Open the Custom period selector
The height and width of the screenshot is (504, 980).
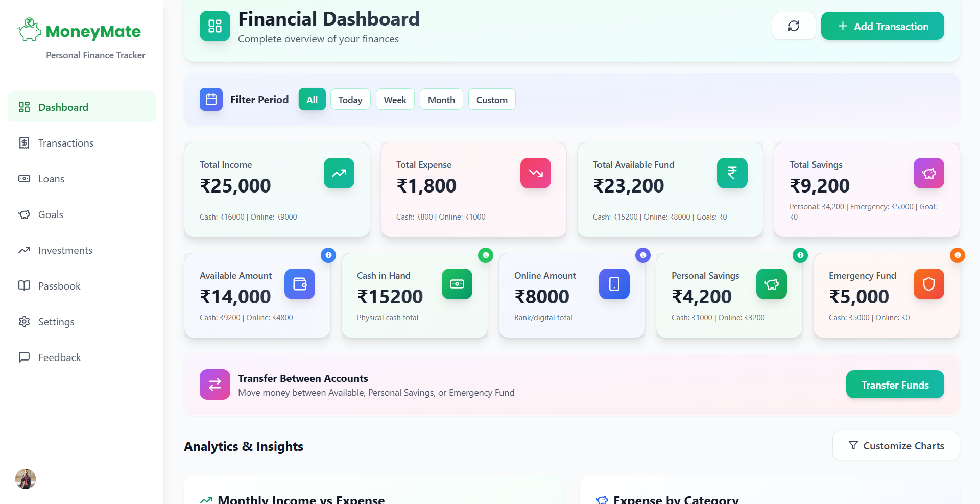click(x=491, y=99)
